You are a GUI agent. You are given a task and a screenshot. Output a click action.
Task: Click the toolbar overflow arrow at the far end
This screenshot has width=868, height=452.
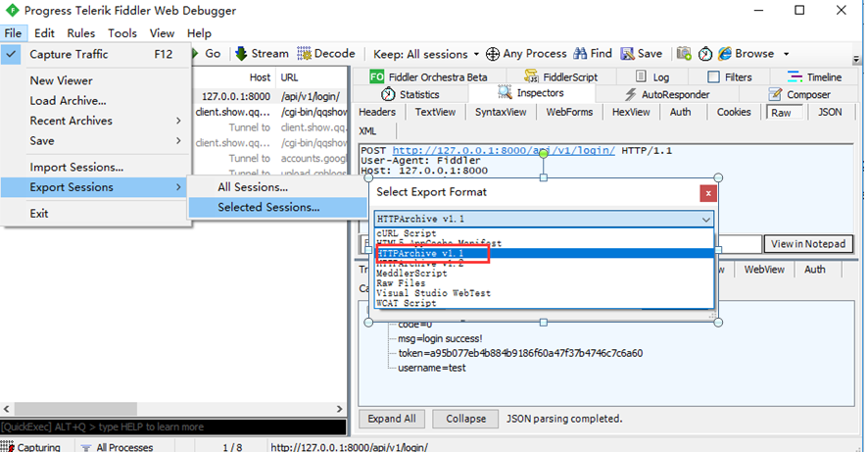[x=856, y=59]
